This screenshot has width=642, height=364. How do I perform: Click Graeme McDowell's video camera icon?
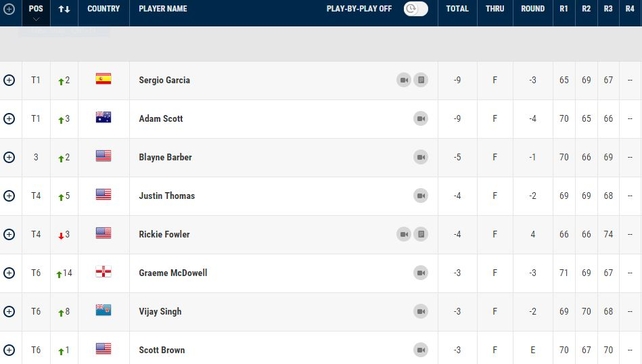point(421,273)
